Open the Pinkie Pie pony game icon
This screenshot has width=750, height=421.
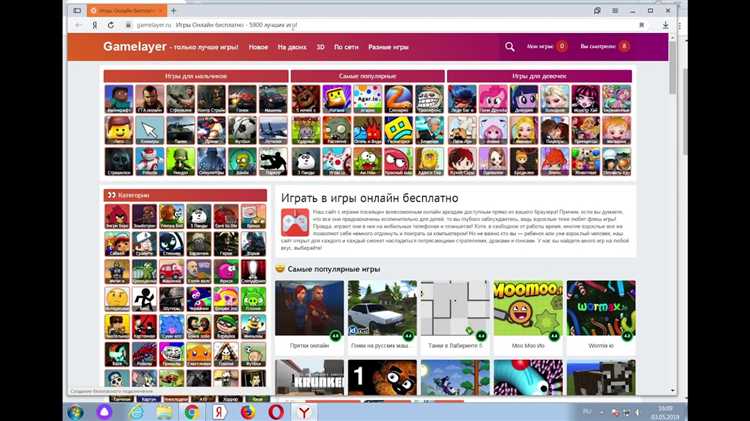pos(493,99)
